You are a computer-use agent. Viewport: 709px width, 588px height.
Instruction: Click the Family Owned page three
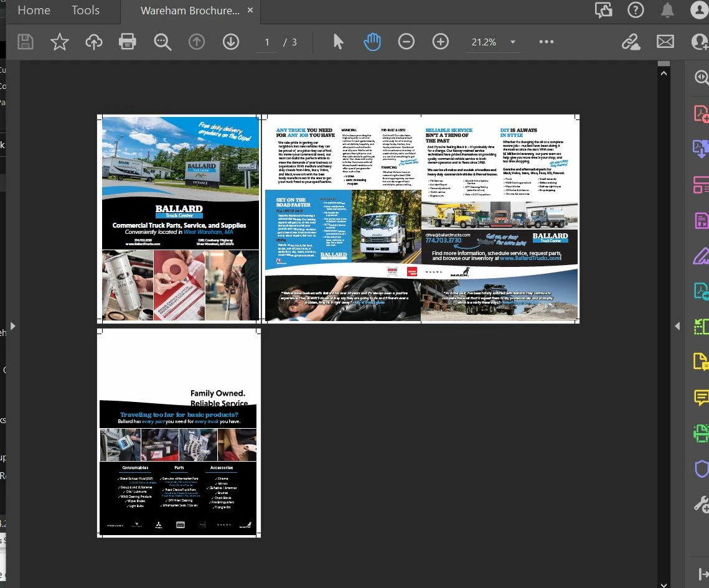179,433
